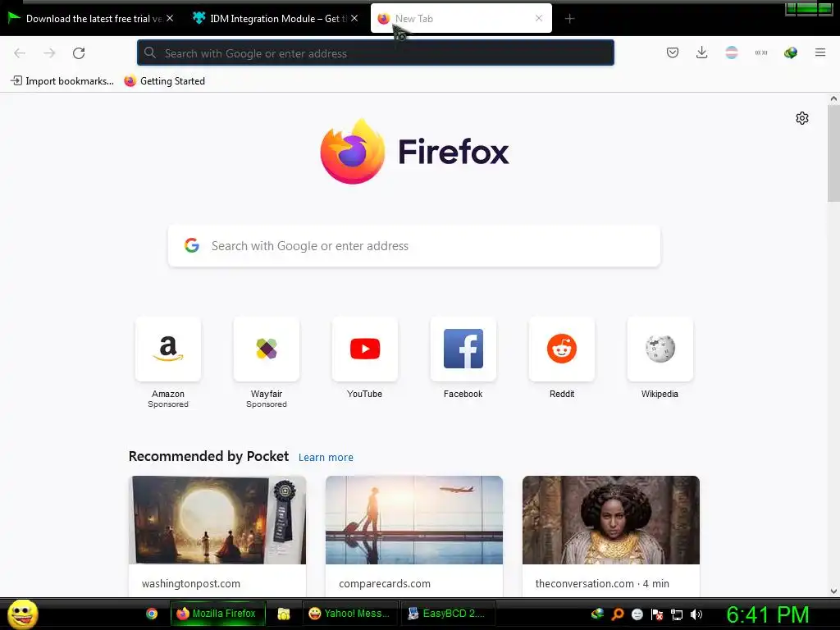840x630 pixels.
Task: Click the orange magnifier tray icon
Action: click(617, 614)
